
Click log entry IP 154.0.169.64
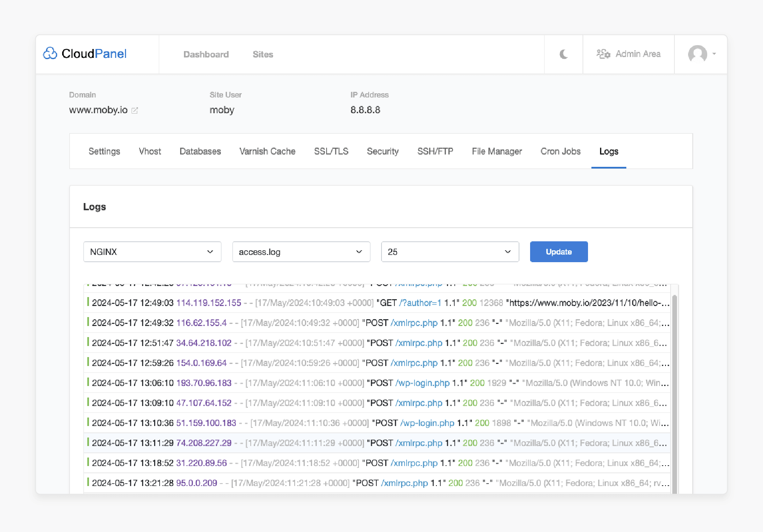click(x=201, y=363)
